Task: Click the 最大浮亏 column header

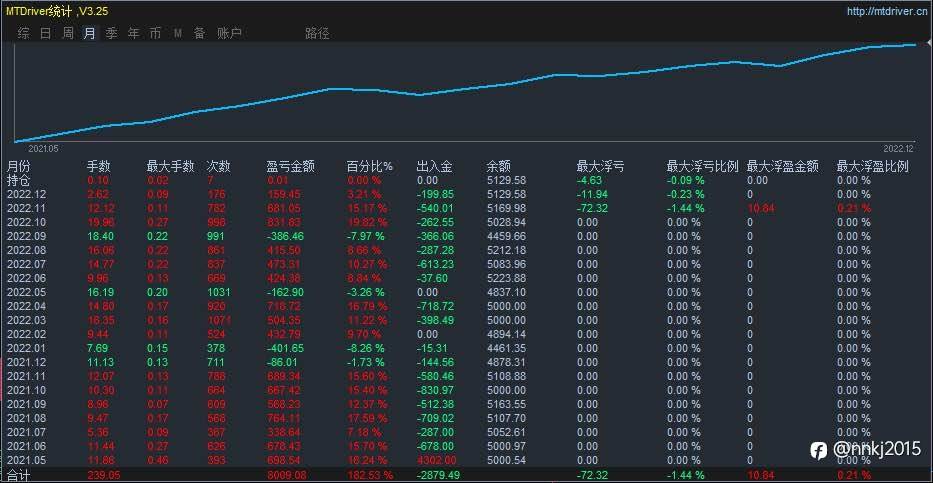Action: click(600, 167)
